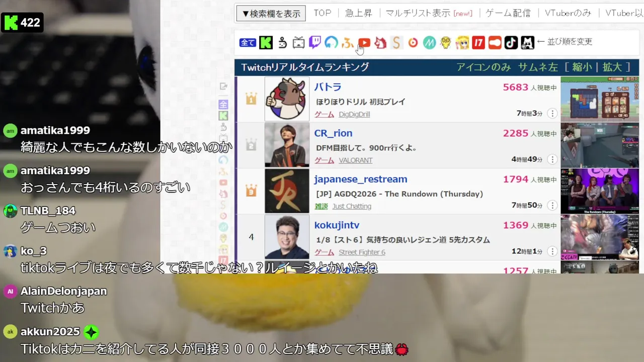This screenshot has width=644, height=362.
Task: Open Street Fighter 6 game link
Action: (362, 252)
